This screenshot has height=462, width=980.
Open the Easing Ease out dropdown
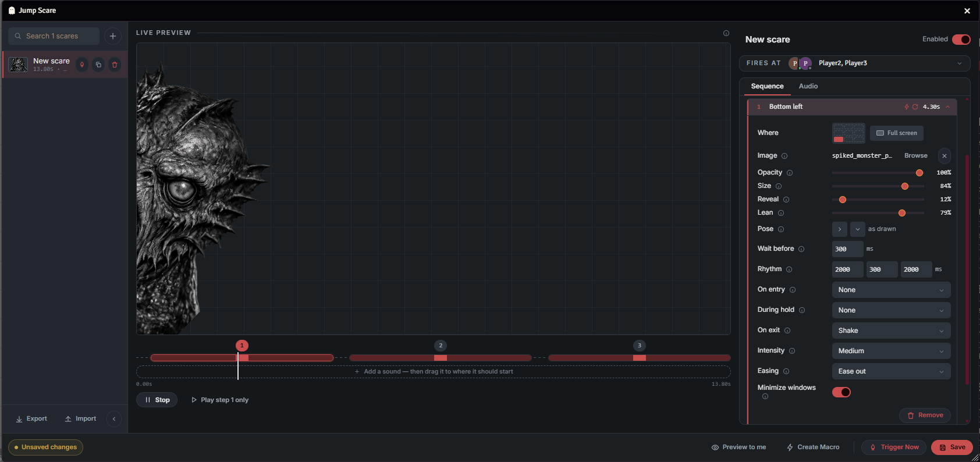click(892, 371)
